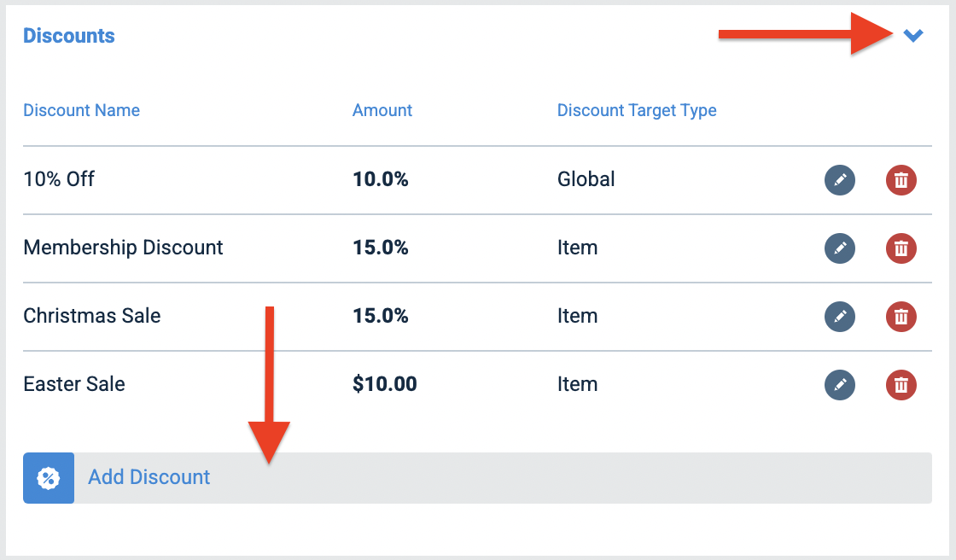
Task: Click the blue percent discount icon
Action: (x=49, y=477)
